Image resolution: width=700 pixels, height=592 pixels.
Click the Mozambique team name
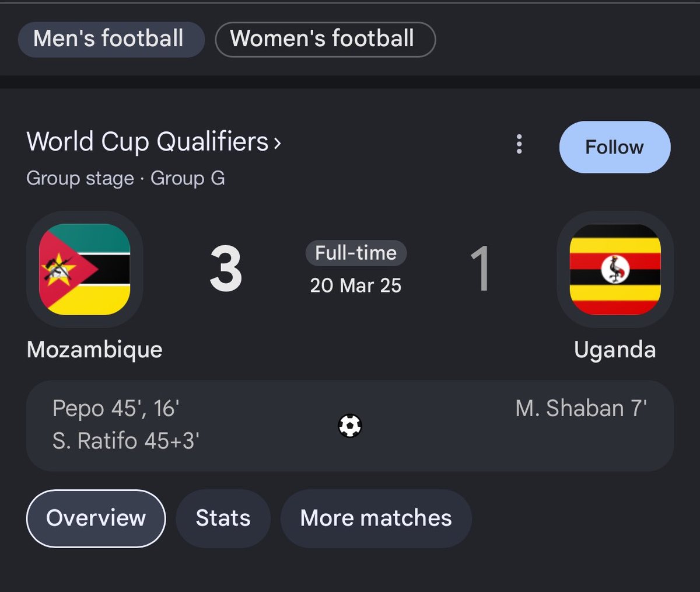94,350
